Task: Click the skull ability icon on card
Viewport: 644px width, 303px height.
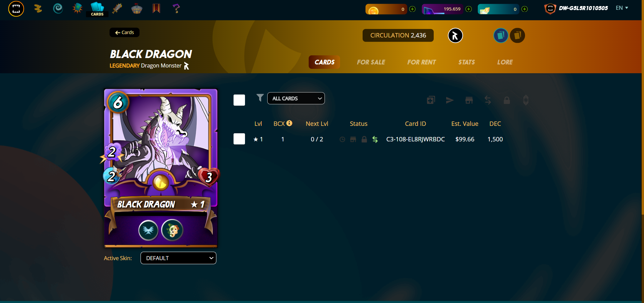Action: (x=172, y=230)
